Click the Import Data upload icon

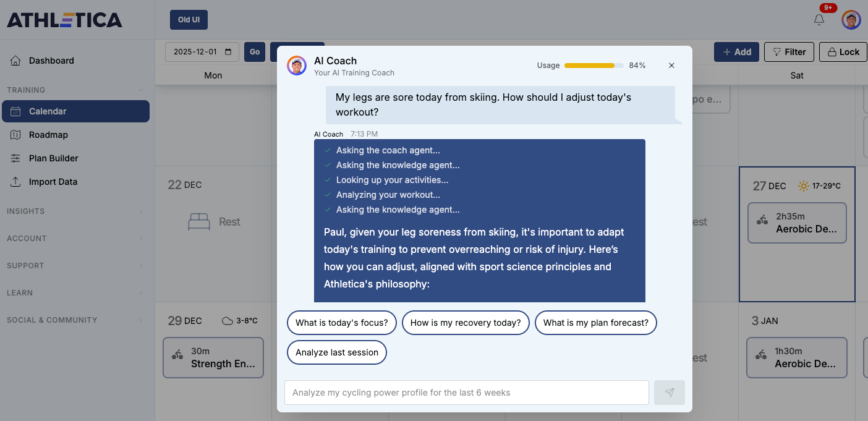(15, 182)
